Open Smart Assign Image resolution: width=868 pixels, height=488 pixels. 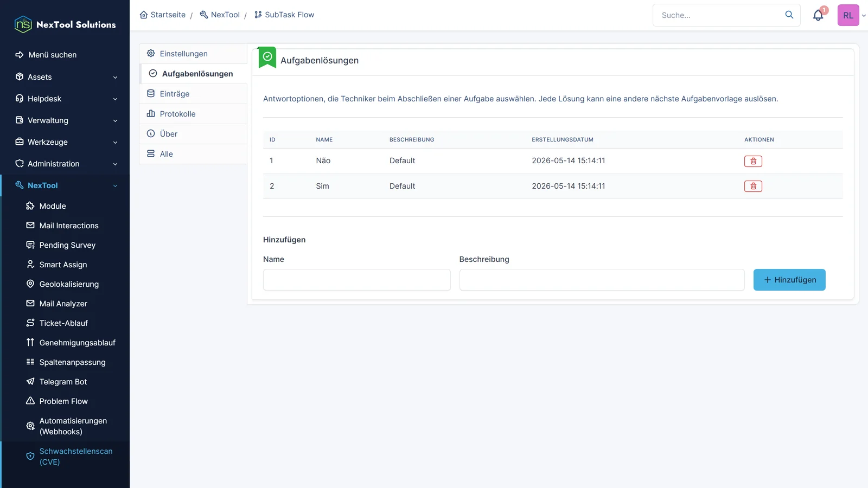pos(63,265)
